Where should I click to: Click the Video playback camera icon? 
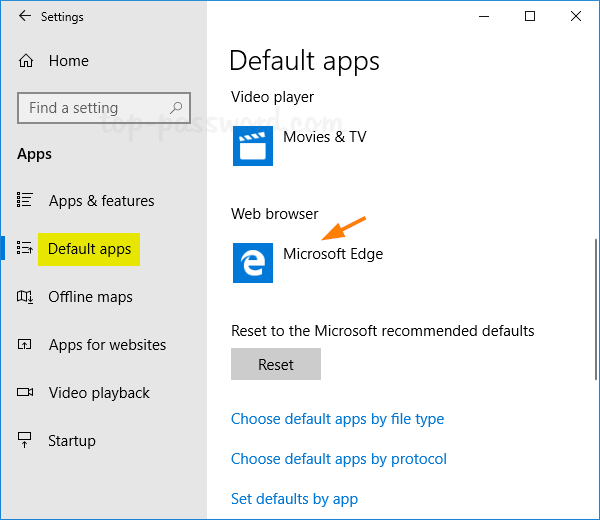26,393
